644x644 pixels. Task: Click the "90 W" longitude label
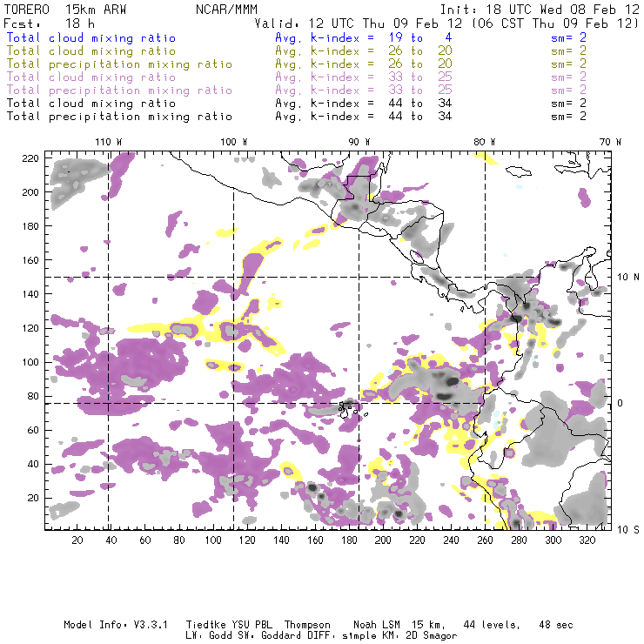[359, 142]
